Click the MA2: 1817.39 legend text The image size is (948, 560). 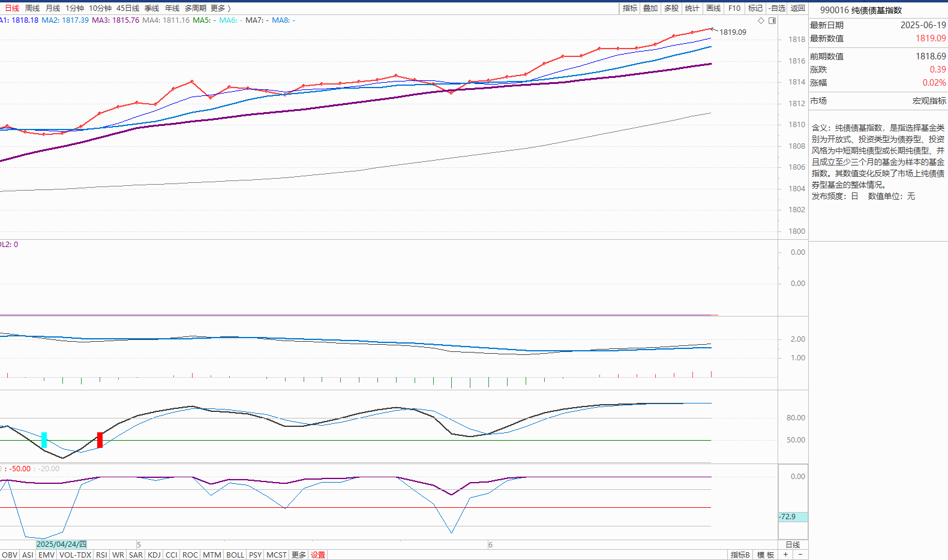click(x=65, y=20)
